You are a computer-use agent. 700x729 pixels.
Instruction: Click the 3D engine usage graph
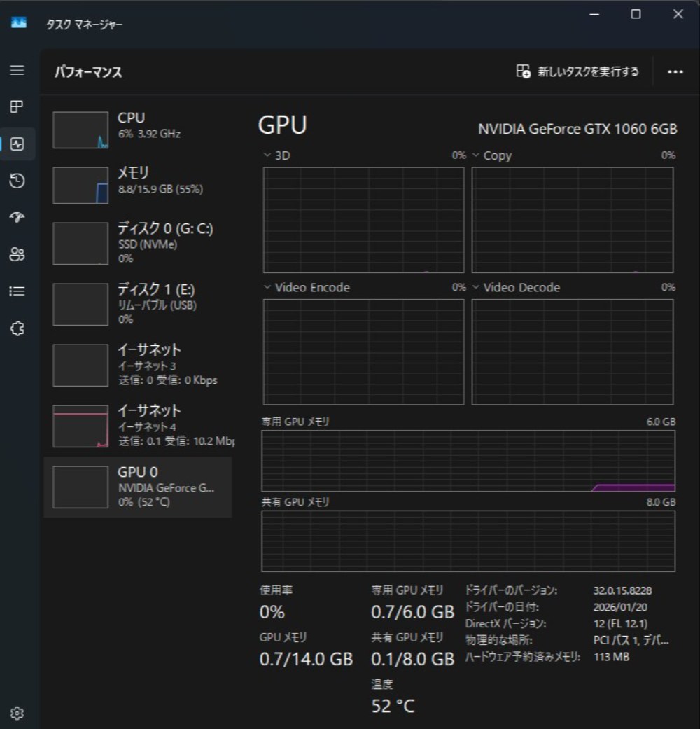tap(363, 220)
